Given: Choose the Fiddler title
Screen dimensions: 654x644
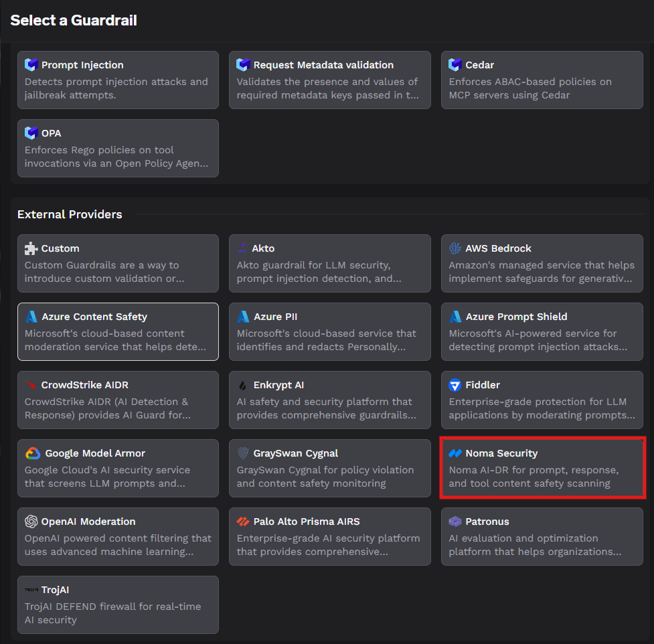Looking at the screenshot, I should pyautogui.click(x=483, y=386).
